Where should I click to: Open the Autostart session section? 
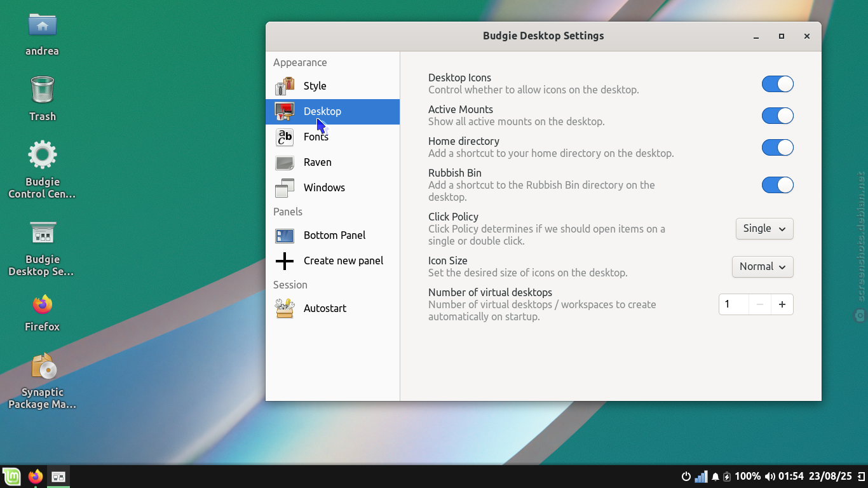(332, 308)
